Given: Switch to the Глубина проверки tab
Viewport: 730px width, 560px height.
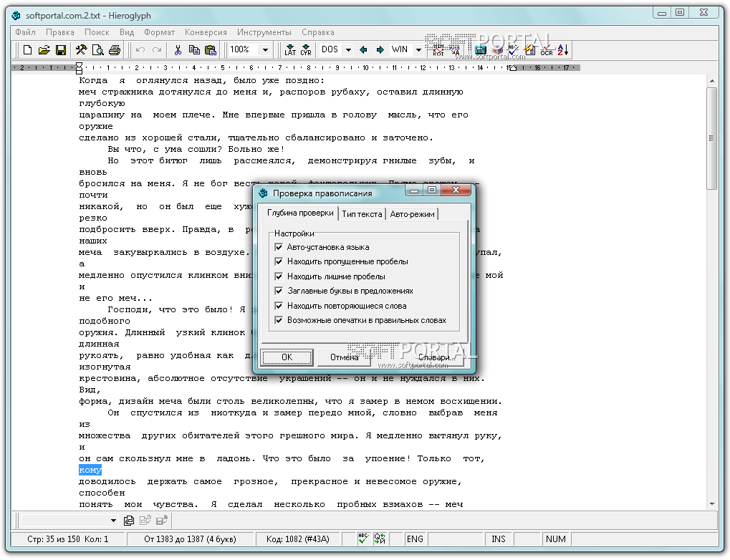Looking at the screenshot, I should (x=300, y=213).
